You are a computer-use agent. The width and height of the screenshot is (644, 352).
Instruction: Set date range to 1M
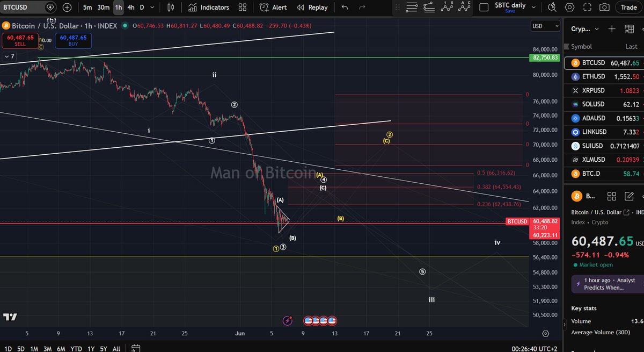[34, 349]
